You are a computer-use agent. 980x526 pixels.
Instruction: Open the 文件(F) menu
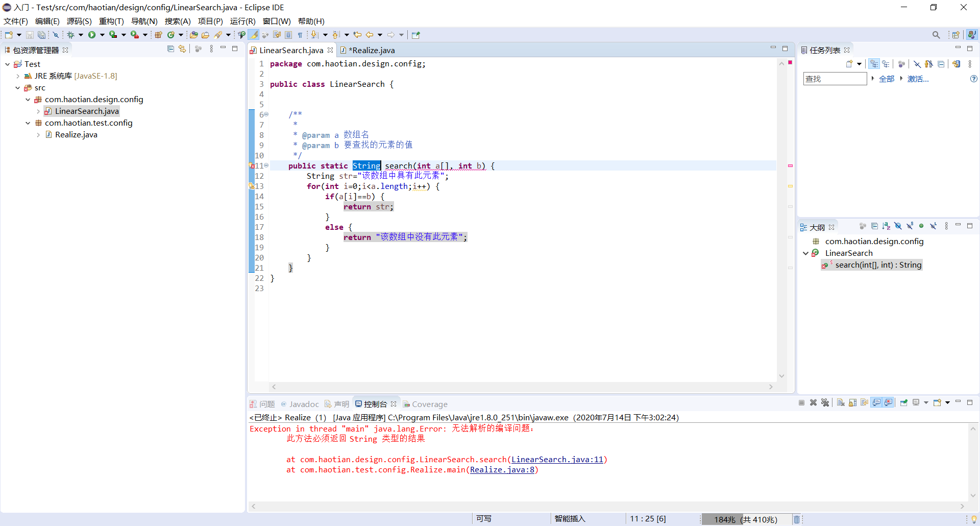[x=16, y=21]
